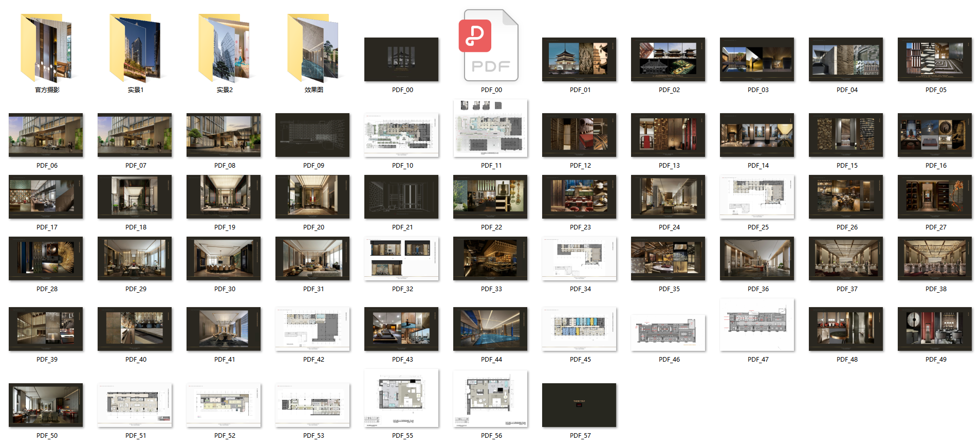Open the PDF_32 elevation thumbnail
This screenshot has width=980, height=445.
tap(401, 258)
